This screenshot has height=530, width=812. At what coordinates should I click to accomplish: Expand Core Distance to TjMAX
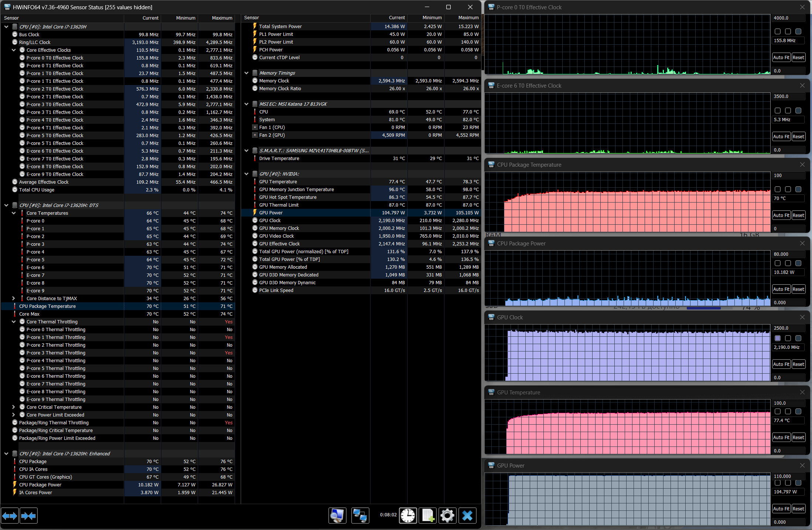tap(14, 299)
